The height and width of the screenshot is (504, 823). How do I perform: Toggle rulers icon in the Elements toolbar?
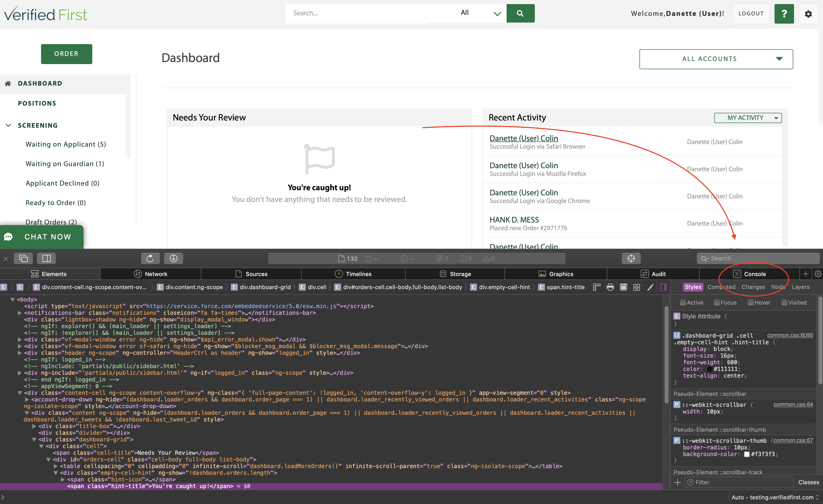(x=597, y=287)
